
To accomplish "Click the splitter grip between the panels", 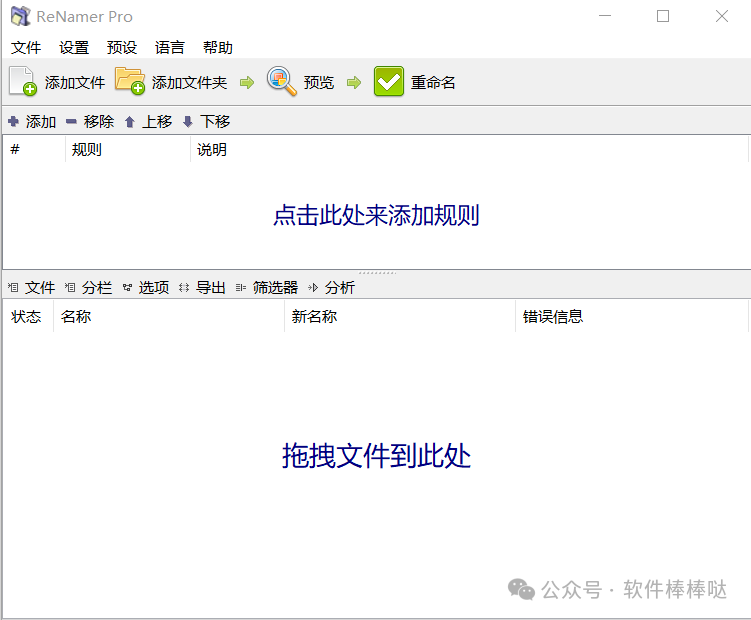I will 377,273.
